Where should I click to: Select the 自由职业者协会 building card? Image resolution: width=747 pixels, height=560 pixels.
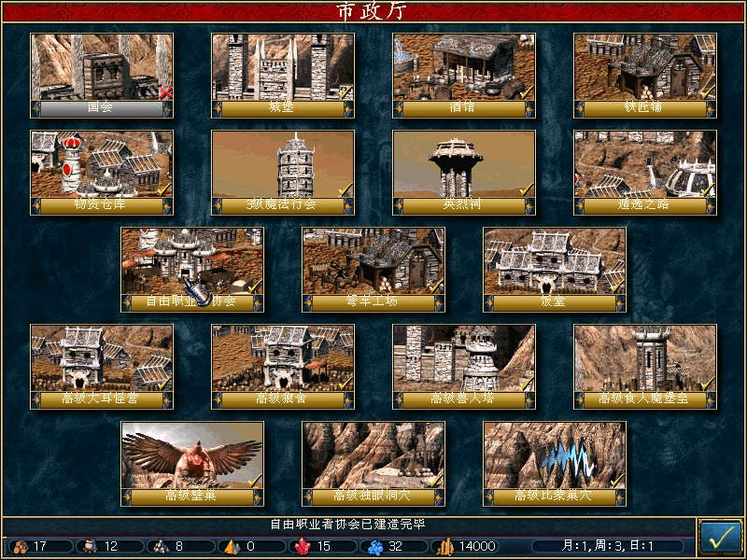(x=192, y=270)
